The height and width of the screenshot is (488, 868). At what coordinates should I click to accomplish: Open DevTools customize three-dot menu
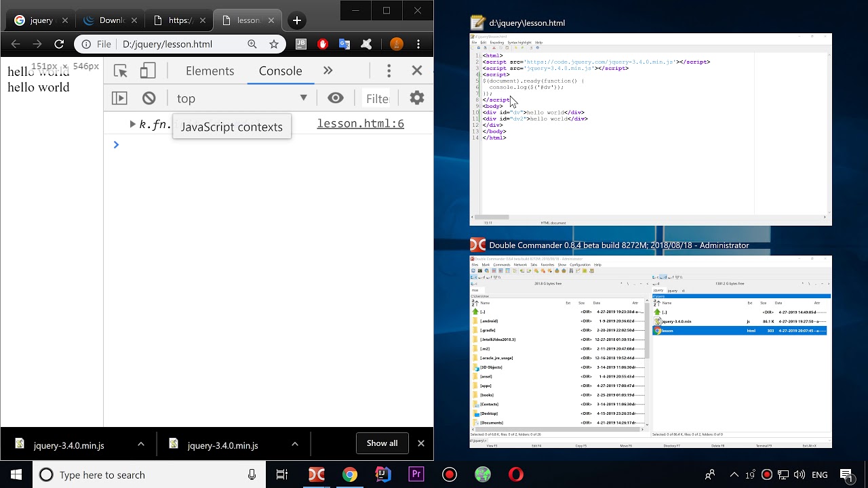point(389,70)
